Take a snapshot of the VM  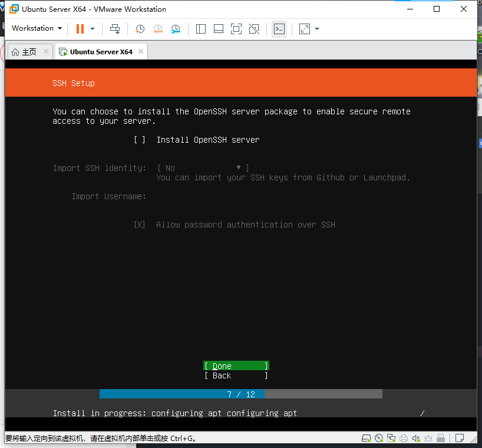click(140, 29)
